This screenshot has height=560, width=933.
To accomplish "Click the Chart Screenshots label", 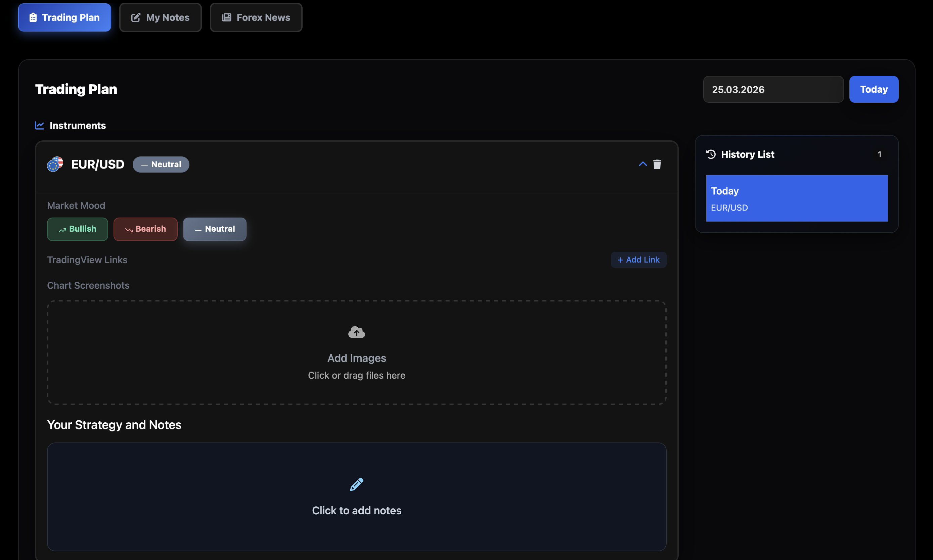I will pos(88,286).
